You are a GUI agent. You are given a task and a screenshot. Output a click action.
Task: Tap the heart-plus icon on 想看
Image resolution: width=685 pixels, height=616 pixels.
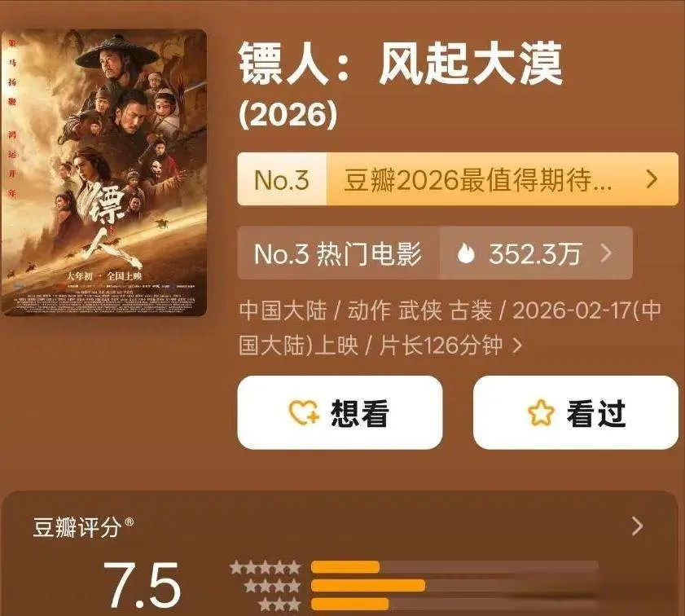point(305,412)
